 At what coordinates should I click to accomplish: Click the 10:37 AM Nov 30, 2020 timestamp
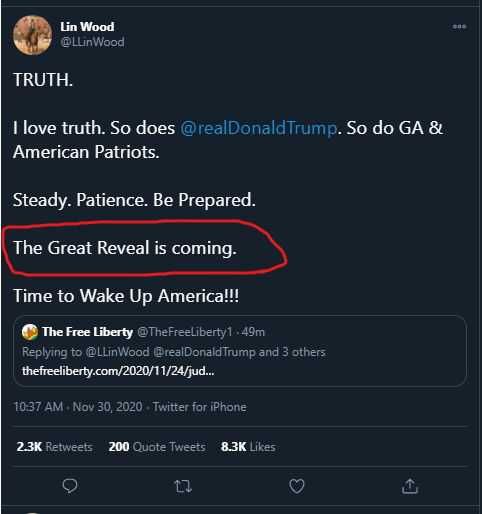click(78, 407)
